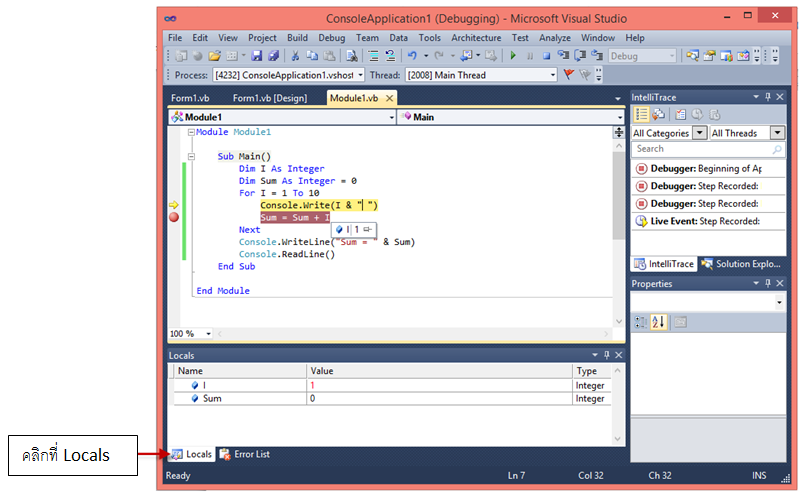Screen dimensions: 804x497
Task: Click the editor horizontal scroll right arrow
Action: (x=606, y=334)
